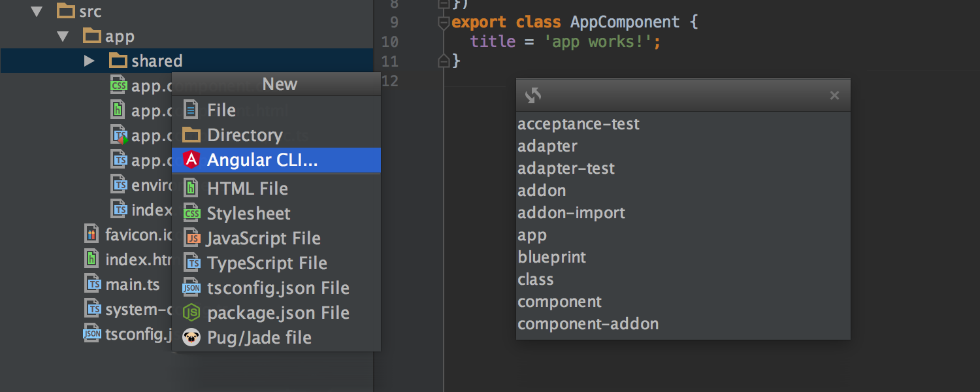Image resolution: width=980 pixels, height=392 pixels.
Task: Pick acceptance-test from blueprint list
Action: click(x=683, y=124)
